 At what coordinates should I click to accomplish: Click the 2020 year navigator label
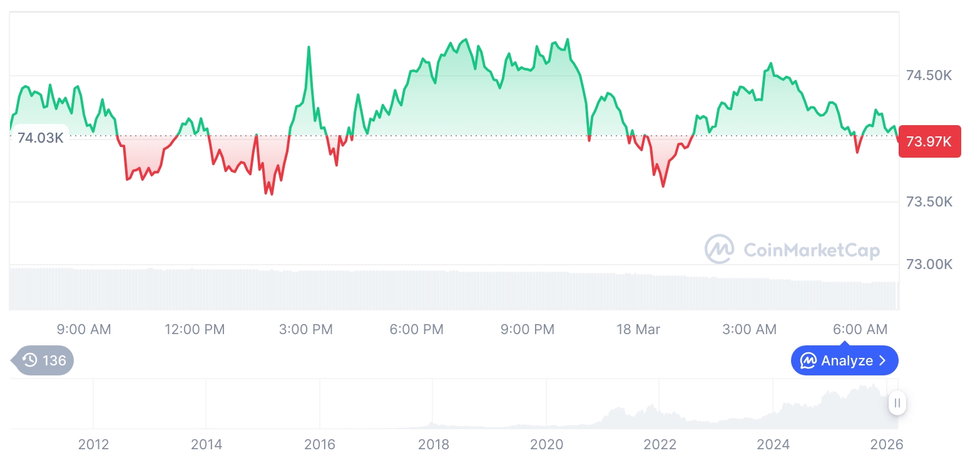click(x=546, y=445)
